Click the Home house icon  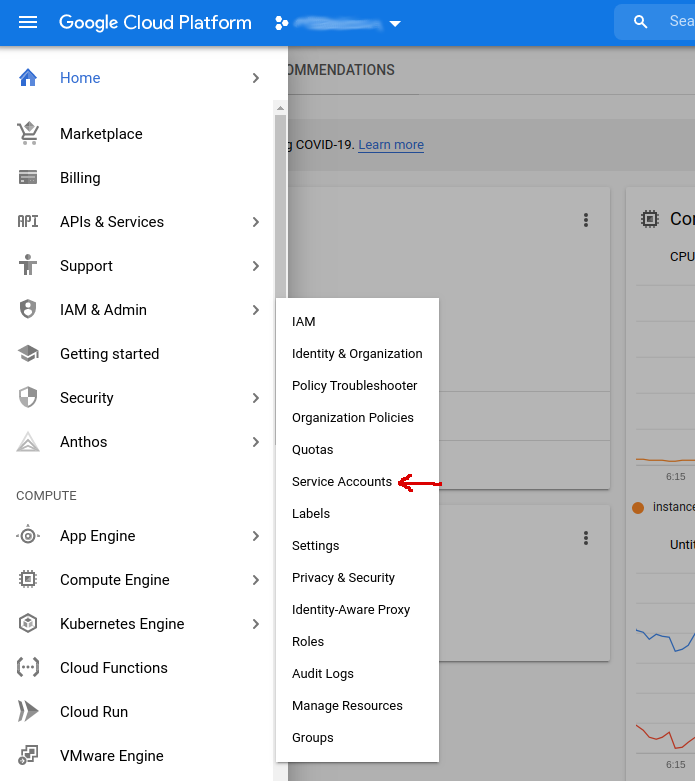pyautogui.click(x=28, y=78)
